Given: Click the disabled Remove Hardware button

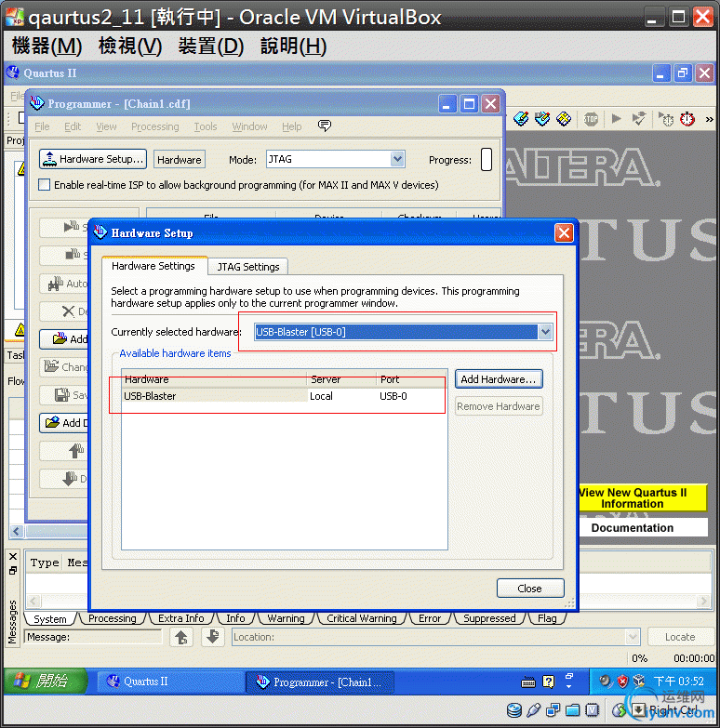Looking at the screenshot, I should tap(499, 406).
